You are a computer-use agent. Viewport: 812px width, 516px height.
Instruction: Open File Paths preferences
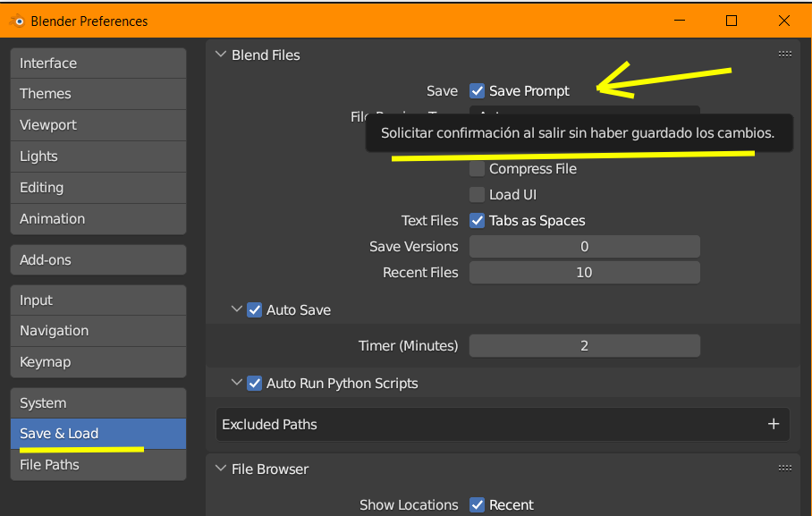(97, 465)
